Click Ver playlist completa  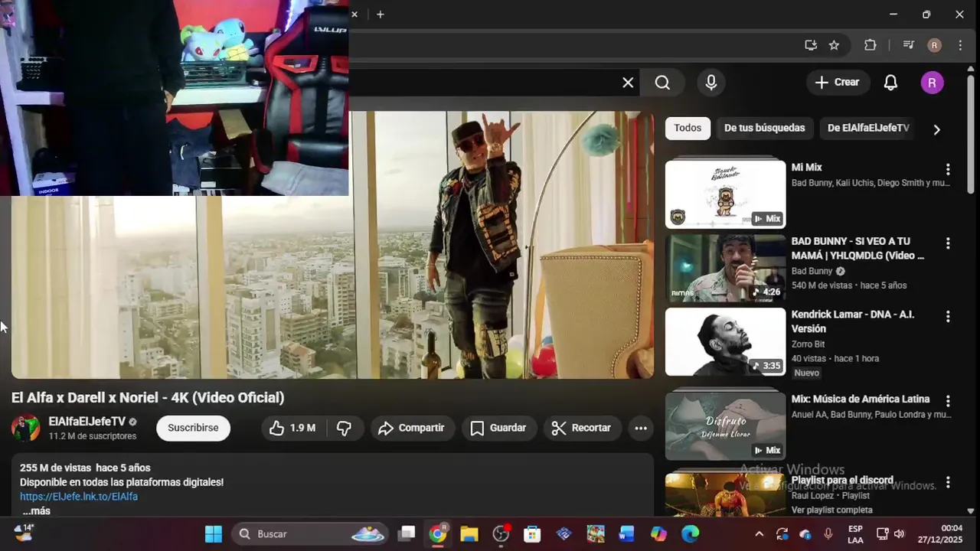[831, 510]
